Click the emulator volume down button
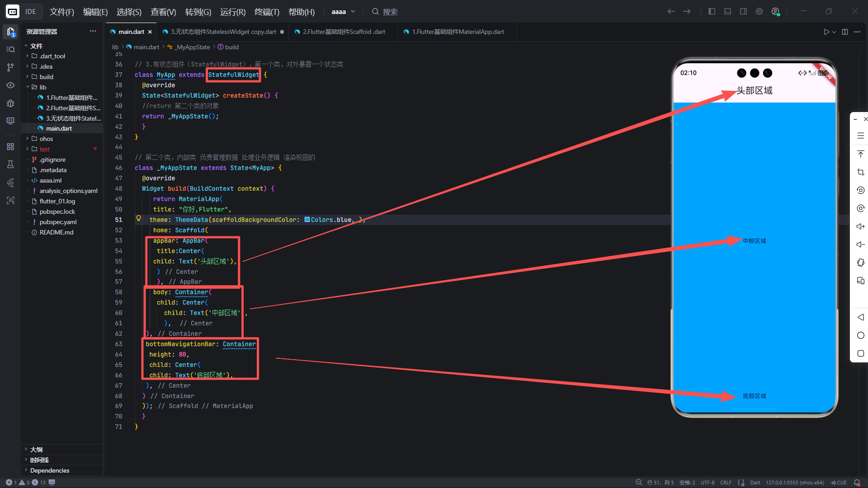Image resolution: width=868 pixels, height=488 pixels. coord(860,244)
